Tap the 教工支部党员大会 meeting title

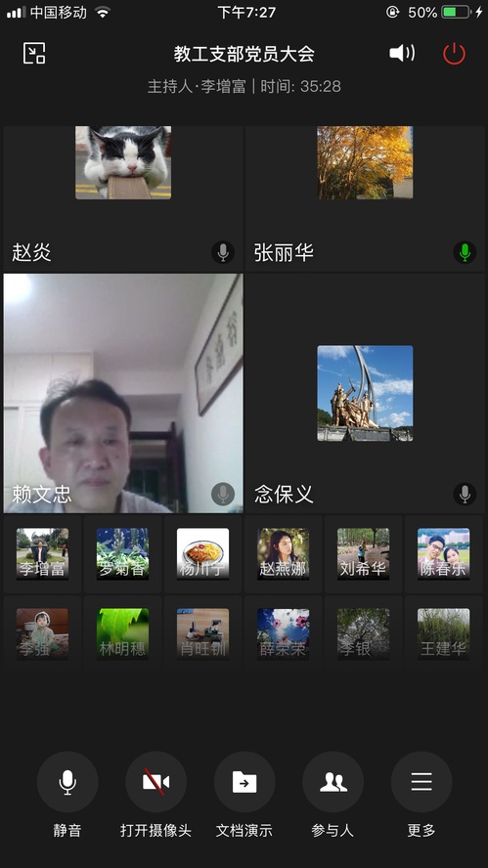[x=244, y=54]
